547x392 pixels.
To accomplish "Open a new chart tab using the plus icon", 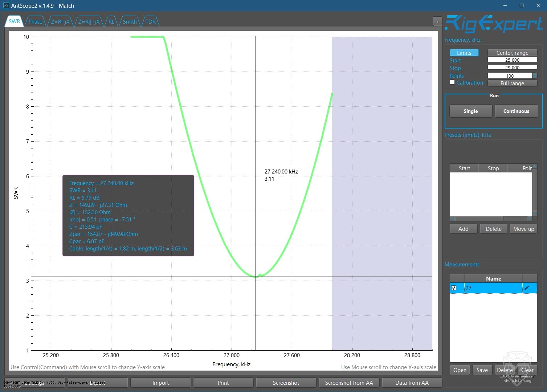I will (x=437, y=21).
